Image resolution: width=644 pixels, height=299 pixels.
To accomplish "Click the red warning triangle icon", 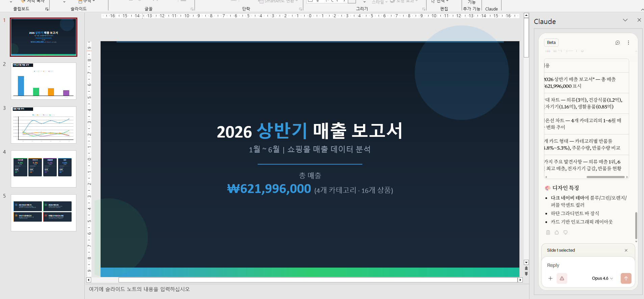I will click(x=562, y=278).
